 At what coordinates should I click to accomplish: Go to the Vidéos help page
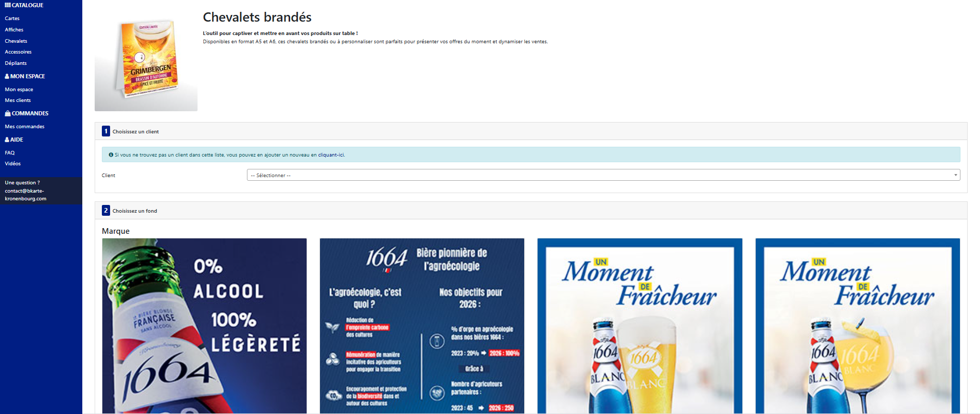pos(13,164)
